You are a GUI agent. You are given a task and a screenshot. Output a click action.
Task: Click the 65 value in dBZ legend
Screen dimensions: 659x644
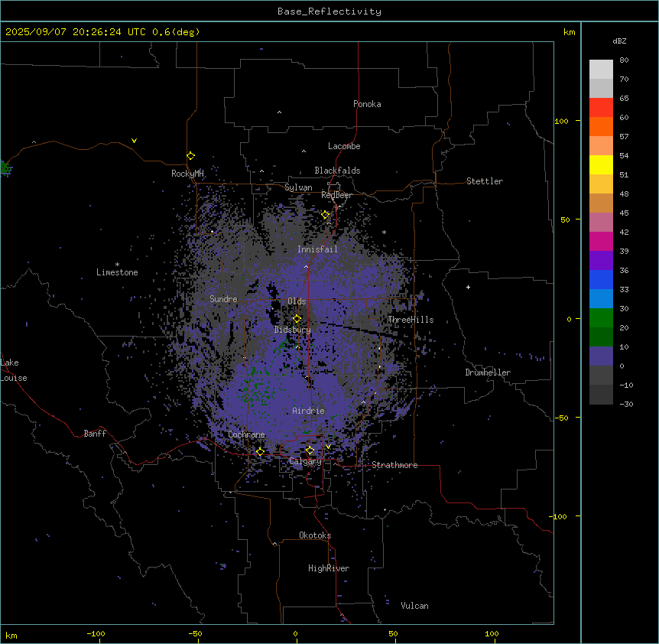click(624, 99)
